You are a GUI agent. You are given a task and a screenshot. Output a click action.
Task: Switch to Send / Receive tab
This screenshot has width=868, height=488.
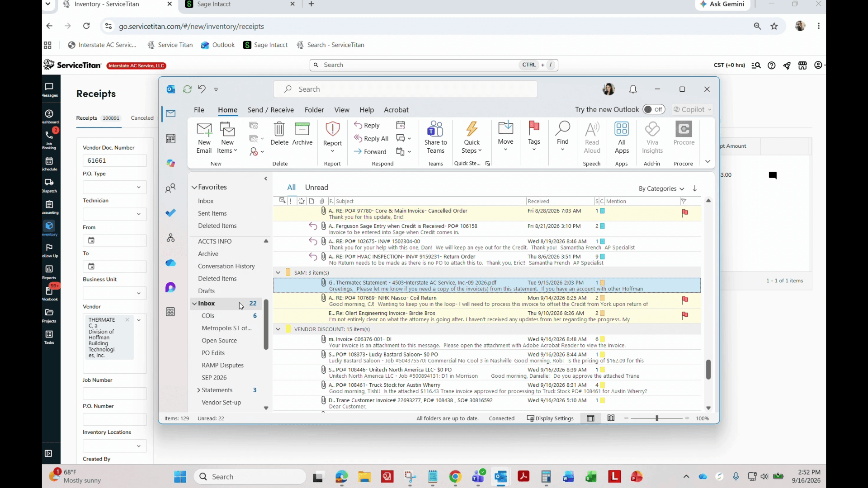click(x=270, y=110)
